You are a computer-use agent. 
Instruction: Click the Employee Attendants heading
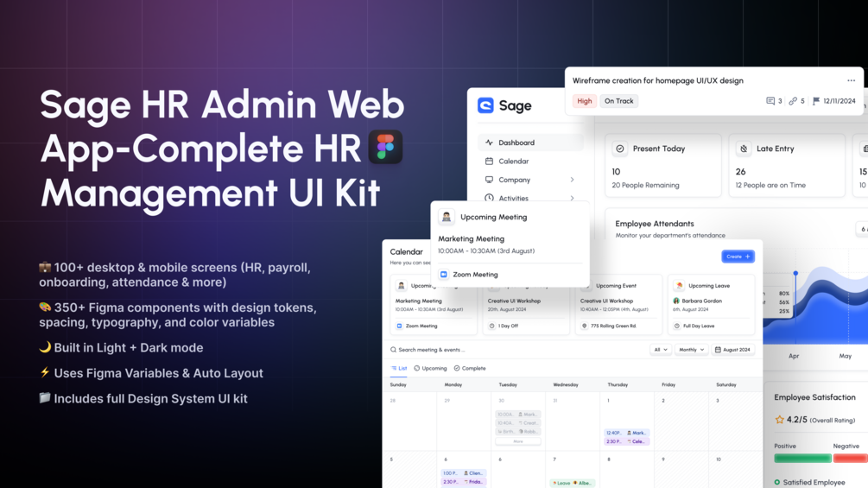[655, 224]
